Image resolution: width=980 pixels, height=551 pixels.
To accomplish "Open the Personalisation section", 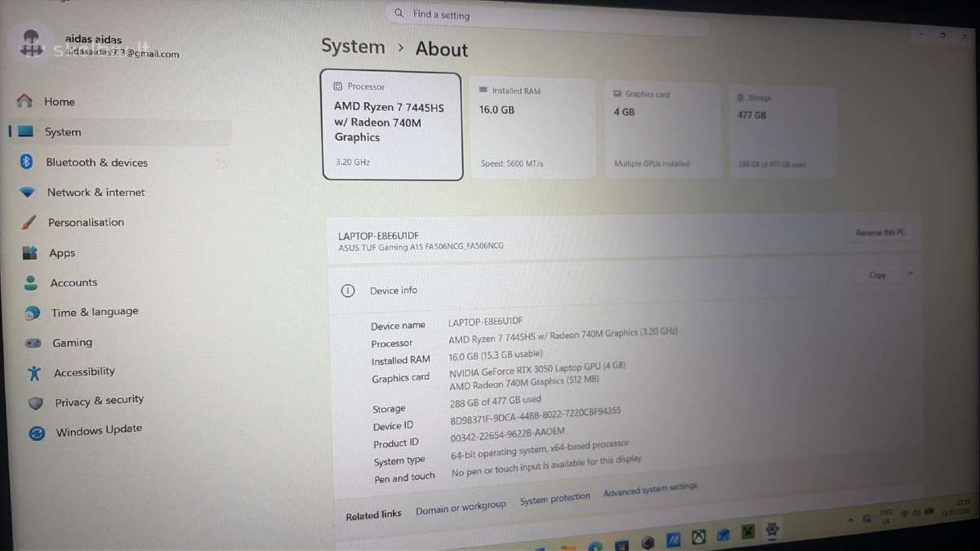I will (x=86, y=222).
